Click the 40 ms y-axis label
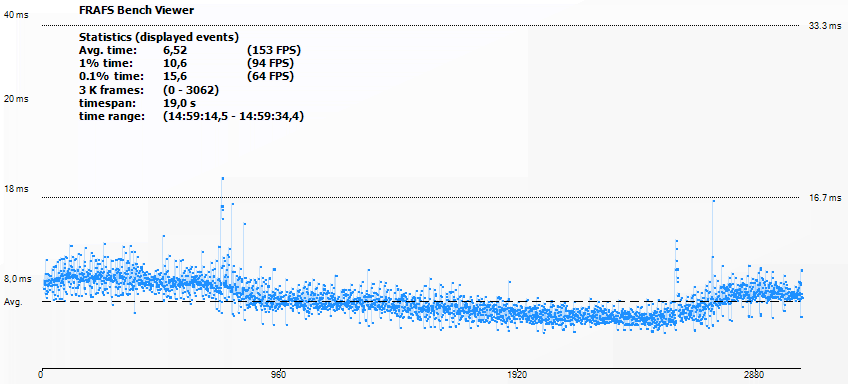The height and width of the screenshot is (384, 848). click(x=16, y=15)
